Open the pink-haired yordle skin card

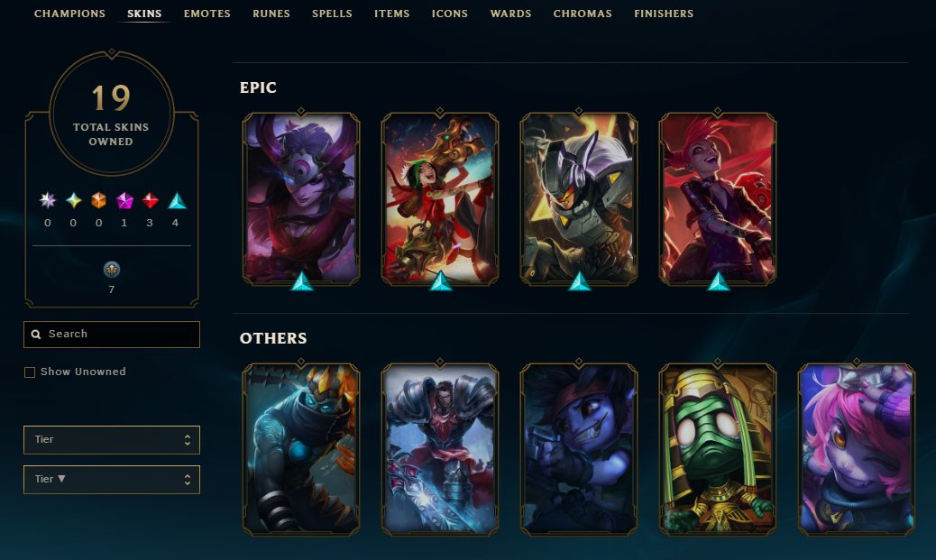click(x=856, y=449)
